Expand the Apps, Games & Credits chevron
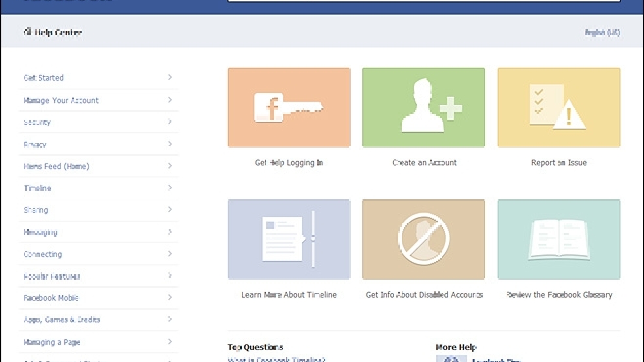This screenshot has height=362, width=644. point(170,320)
